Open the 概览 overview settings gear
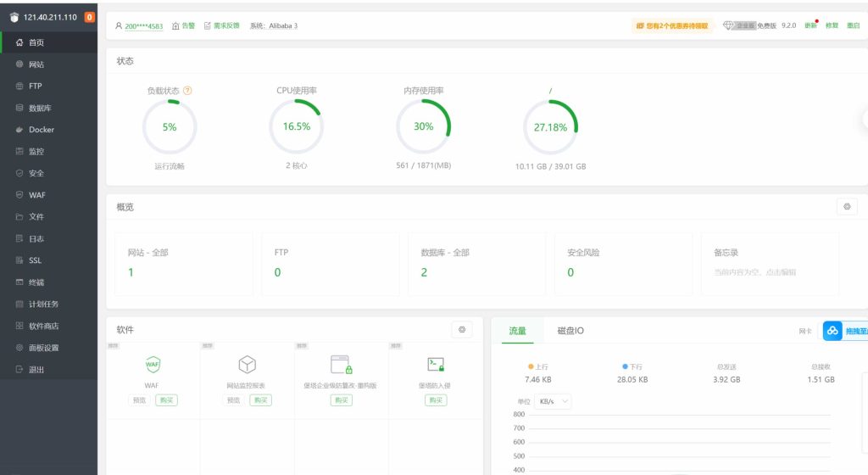Image resolution: width=868 pixels, height=475 pixels. [x=846, y=206]
